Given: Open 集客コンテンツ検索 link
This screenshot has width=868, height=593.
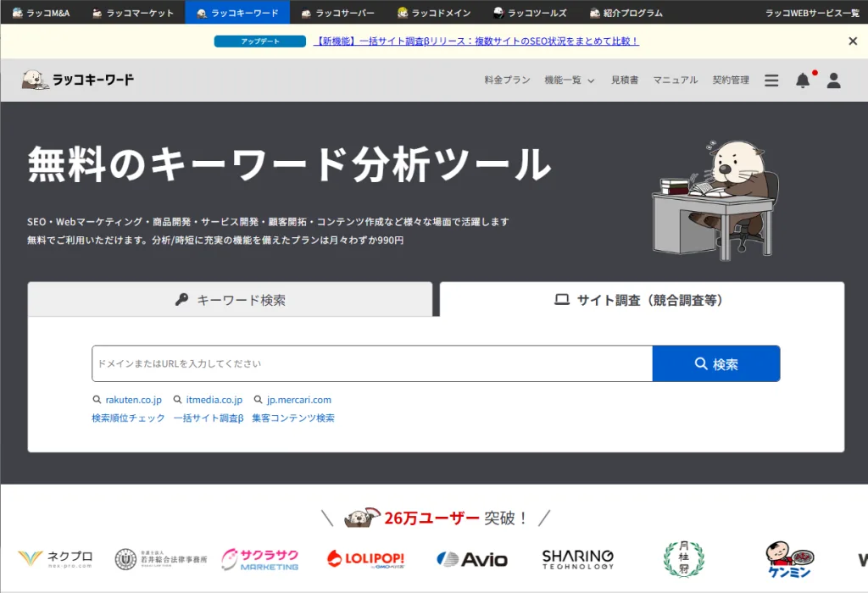Looking at the screenshot, I should coord(293,418).
